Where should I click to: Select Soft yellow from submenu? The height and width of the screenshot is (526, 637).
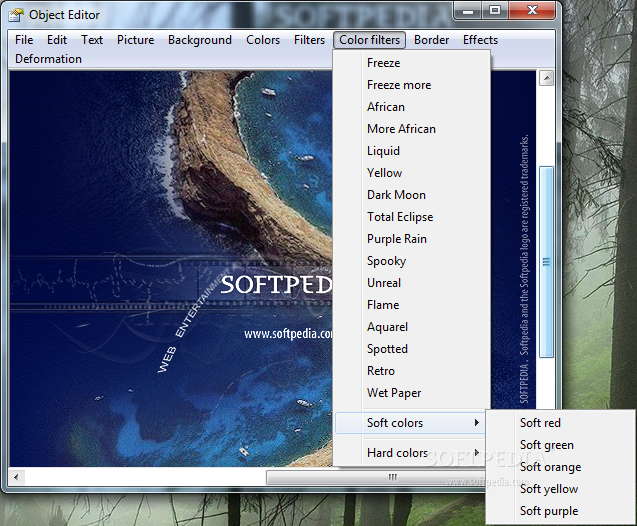560,489
